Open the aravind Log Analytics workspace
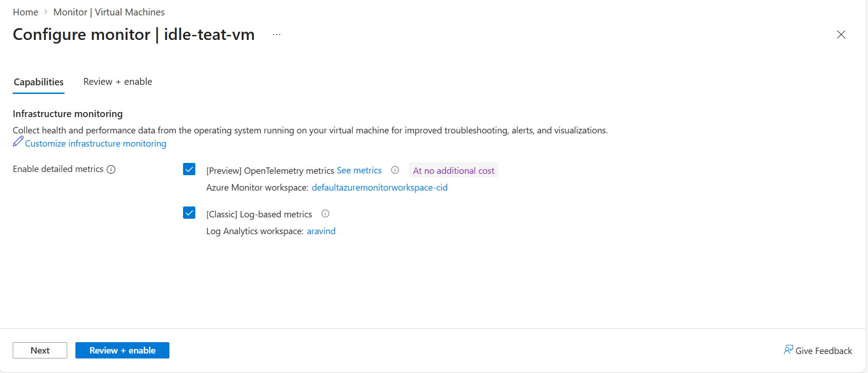Screen dimensions: 868x373 coord(321,231)
